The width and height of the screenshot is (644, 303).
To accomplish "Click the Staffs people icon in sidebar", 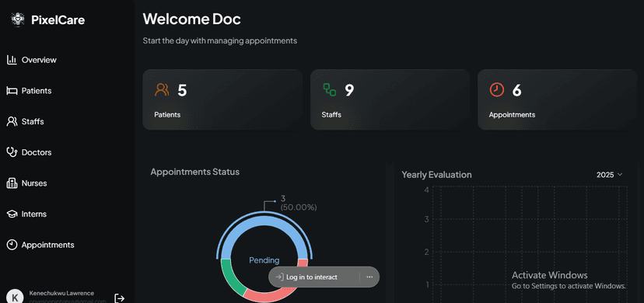I will point(12,121).
